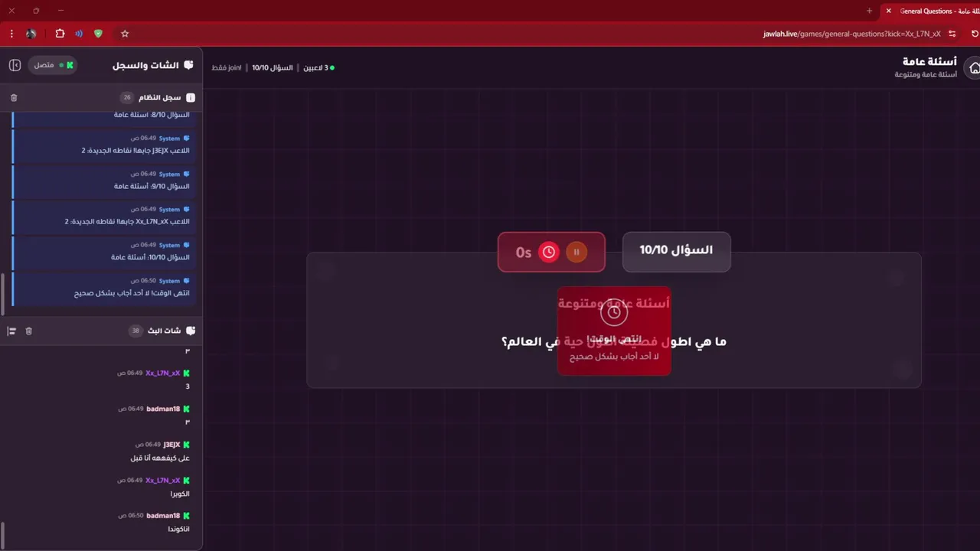
Task: Click the address bar URL jawlah.live
Action: point(851,34)
